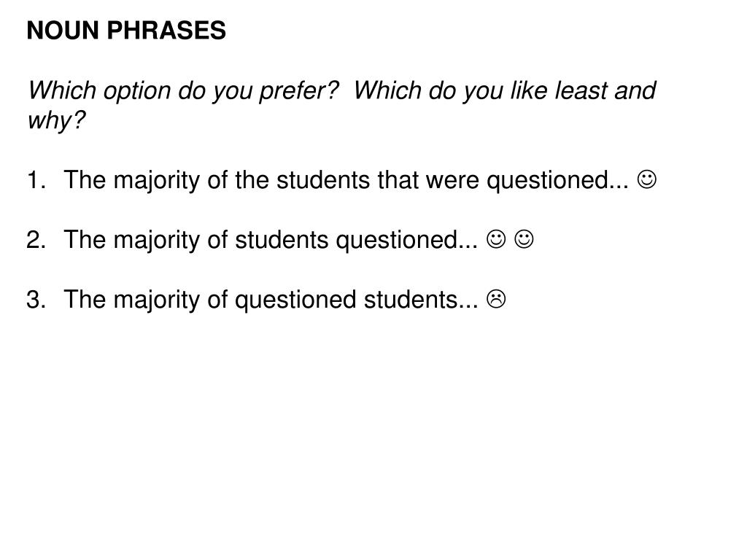This screenshot has width=747, height=560.
Task: Click the sentence 'The majority of questioned students...'
Action: (x=270, y=300)
